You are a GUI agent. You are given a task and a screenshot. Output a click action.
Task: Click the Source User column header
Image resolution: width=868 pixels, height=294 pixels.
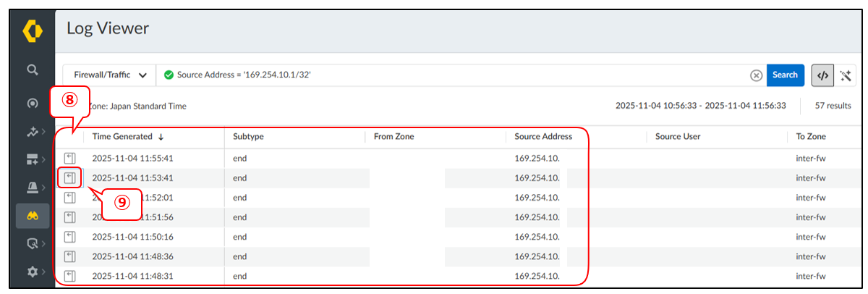(678, 136)
